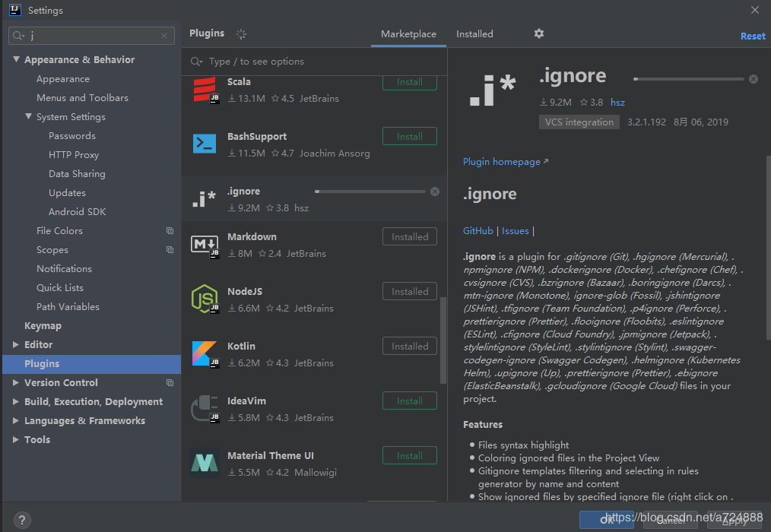
Task: Click project-level icon next to Version Control
Action: click(170, 382)
